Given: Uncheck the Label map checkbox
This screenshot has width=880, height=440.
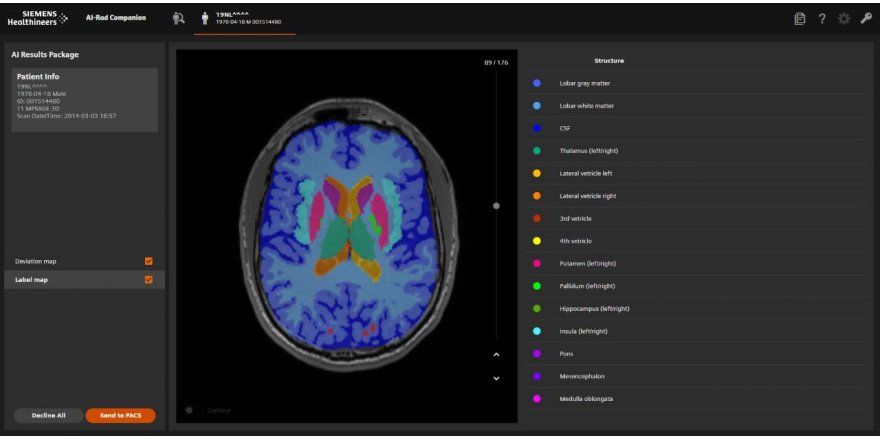Looking at the screenshot, I should tap(149, 280).
